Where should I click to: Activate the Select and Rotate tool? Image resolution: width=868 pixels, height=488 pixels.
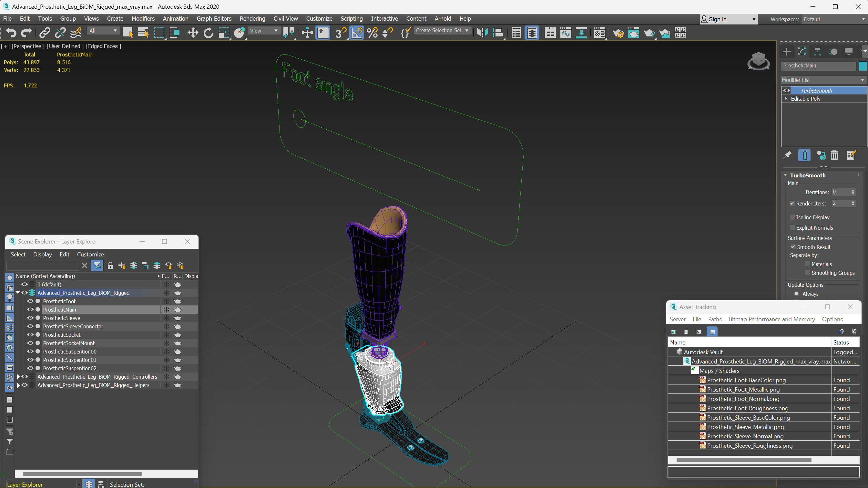pos(208,33)
